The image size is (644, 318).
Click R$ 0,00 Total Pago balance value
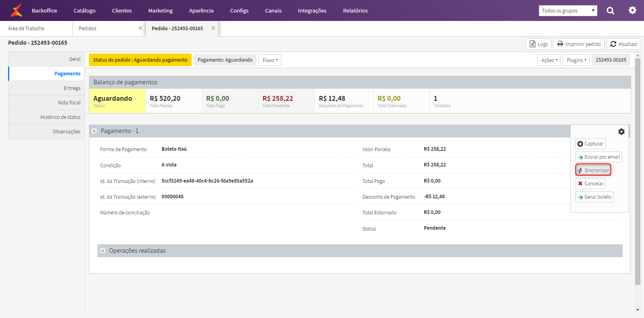tap(217, 98)
